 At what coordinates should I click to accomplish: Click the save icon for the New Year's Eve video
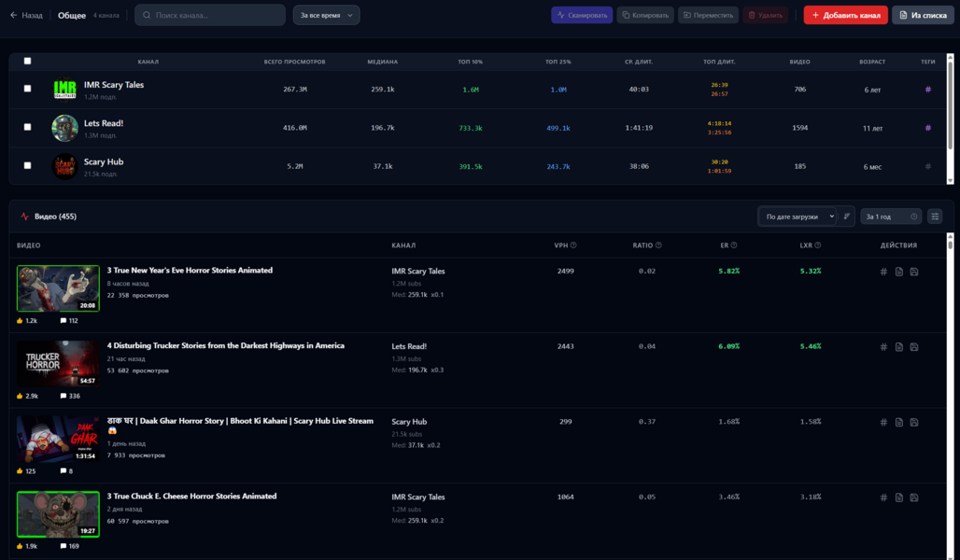[x=914, y=272]
